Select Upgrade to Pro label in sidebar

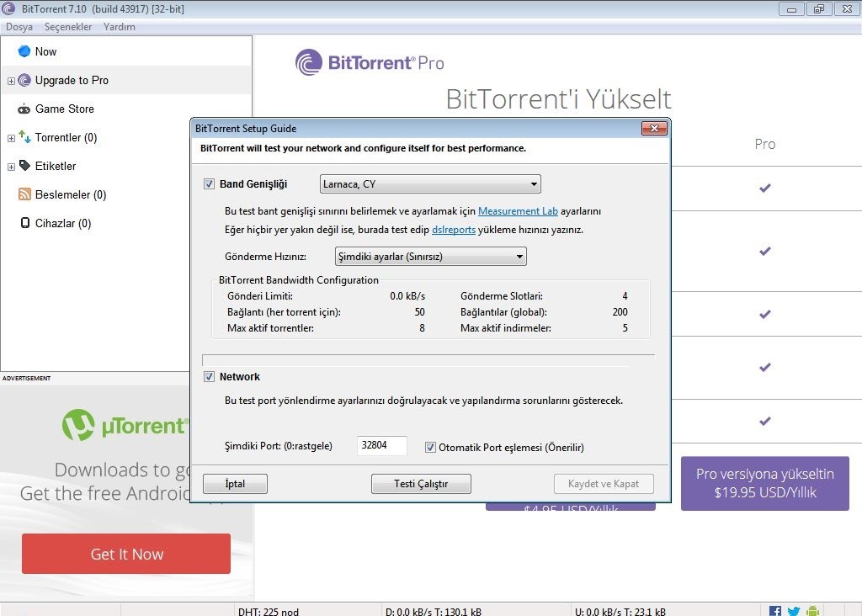(x=72, y=80)
